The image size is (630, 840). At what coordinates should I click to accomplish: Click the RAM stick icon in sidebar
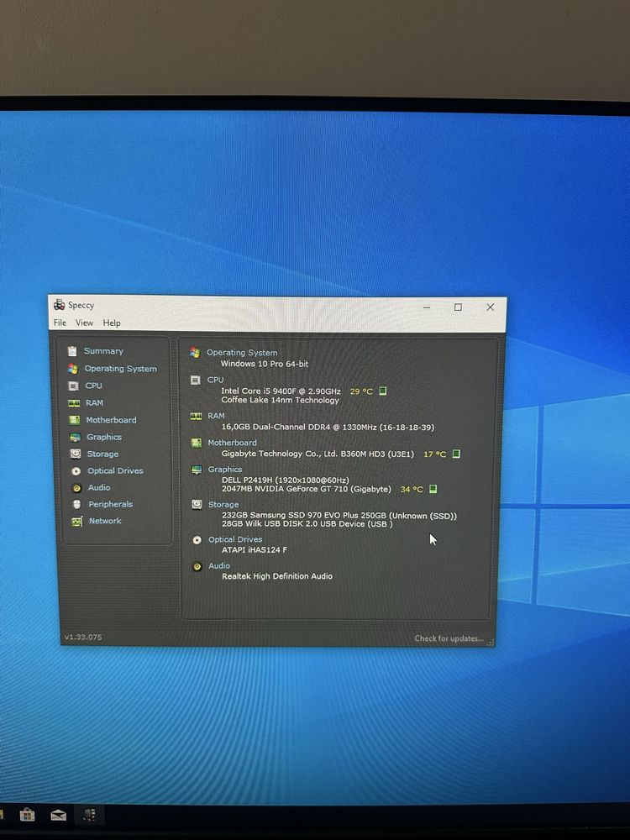coord(74,403)
